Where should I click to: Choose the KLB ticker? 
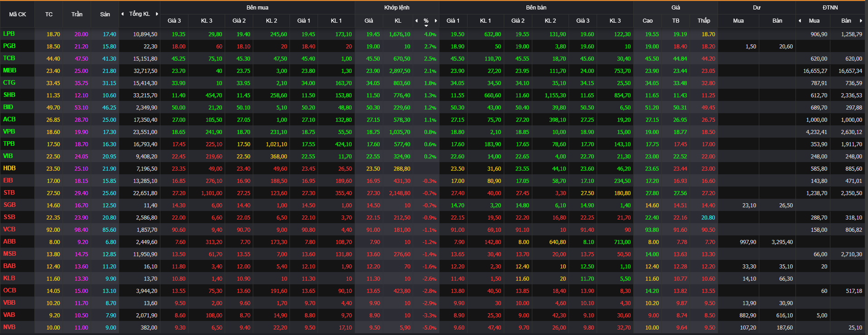tap(9, 278)
